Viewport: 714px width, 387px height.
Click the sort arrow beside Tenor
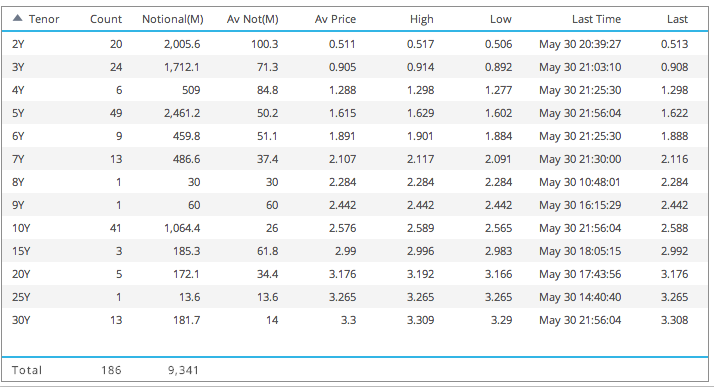(17, 18)
